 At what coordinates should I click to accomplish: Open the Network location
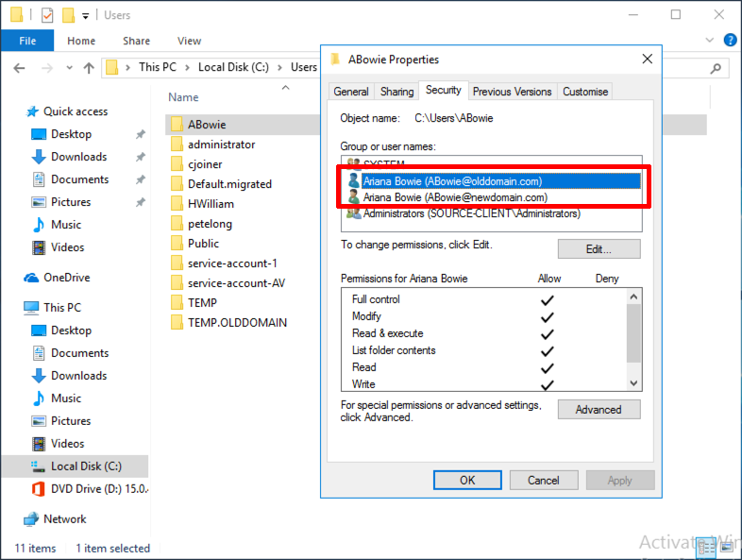tap(64, 518)
